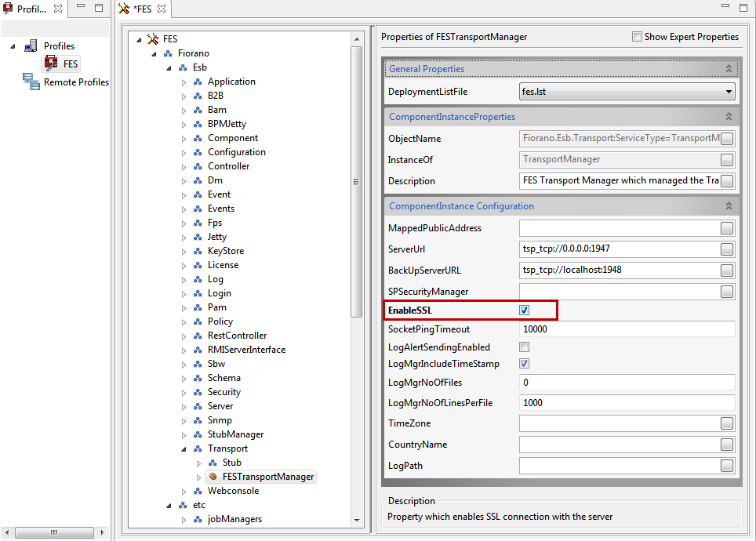Select the *FES editor tab
Screen dimensions: 756x541
tap(143, 9)
